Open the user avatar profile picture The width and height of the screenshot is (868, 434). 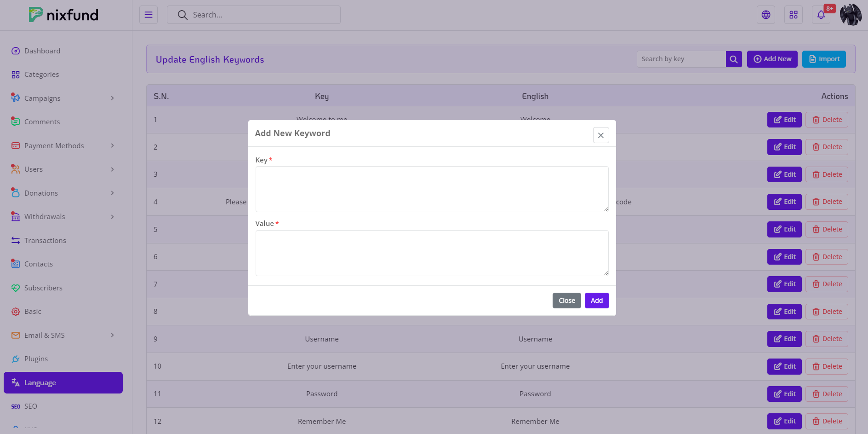click(x=851, y=15)
